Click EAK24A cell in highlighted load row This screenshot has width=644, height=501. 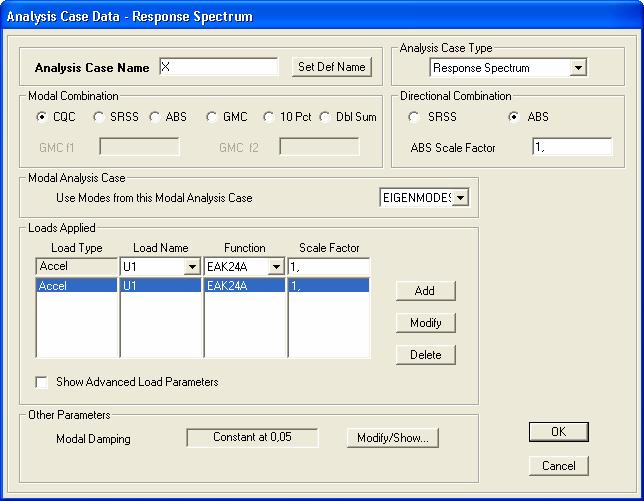click(x=244, y=285)
